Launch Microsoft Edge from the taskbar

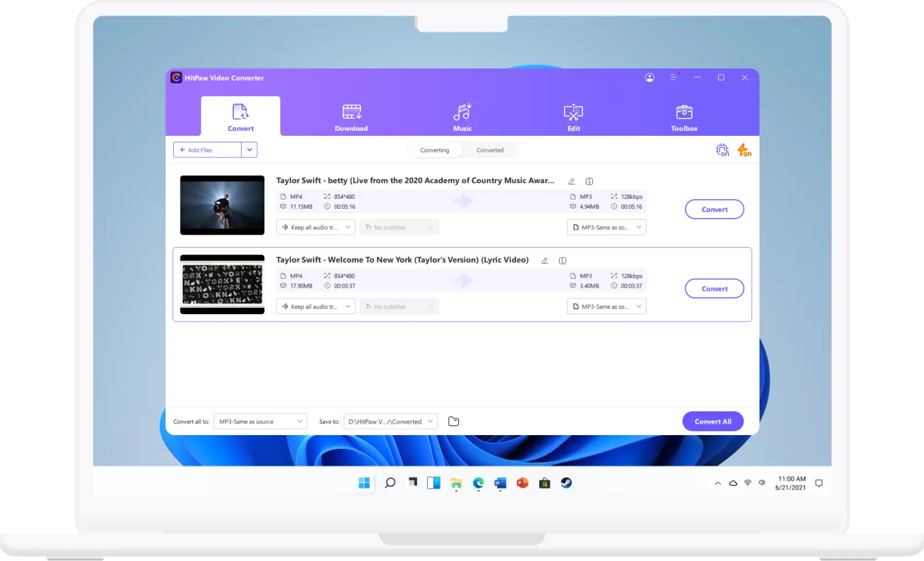pyautogui.click(x=478, y=483)
